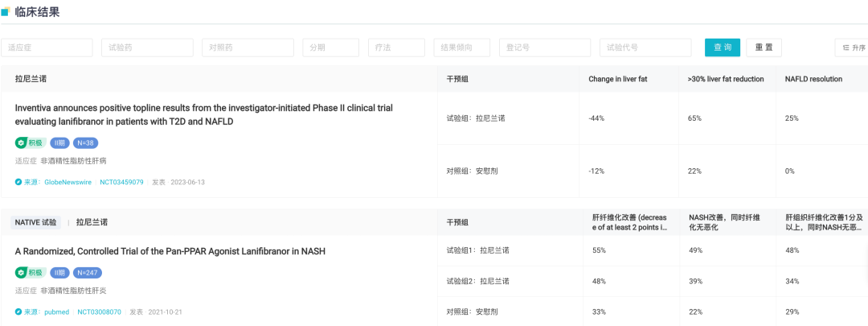Click the 临床结果 section header icon
The image size is (868, 326).
click(6, 11)
